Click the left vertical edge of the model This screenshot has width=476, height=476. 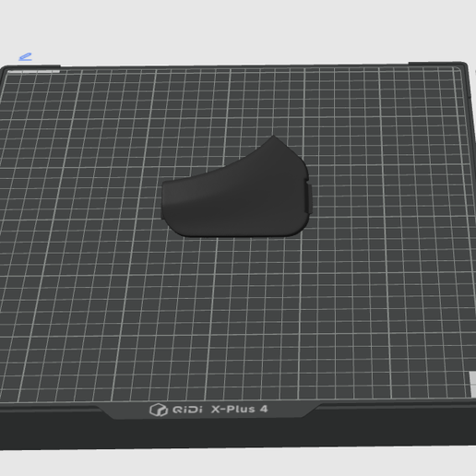coord(162,200)
